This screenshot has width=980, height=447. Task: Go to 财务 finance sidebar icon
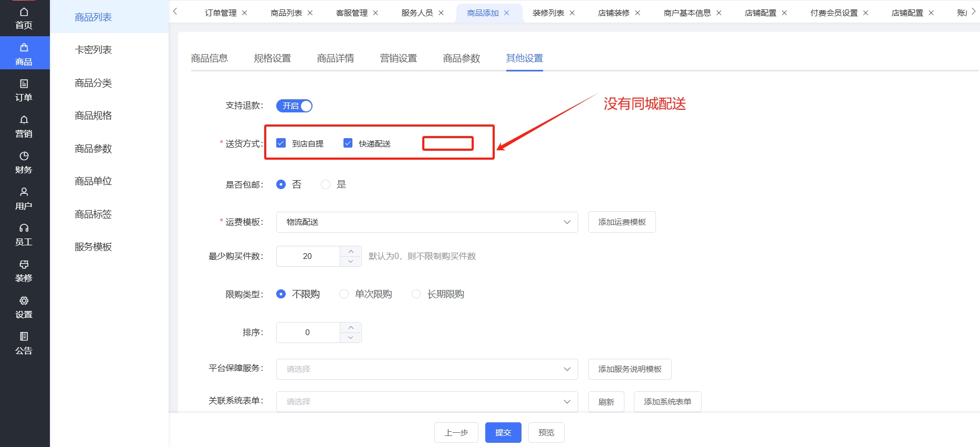coord(24,163)
